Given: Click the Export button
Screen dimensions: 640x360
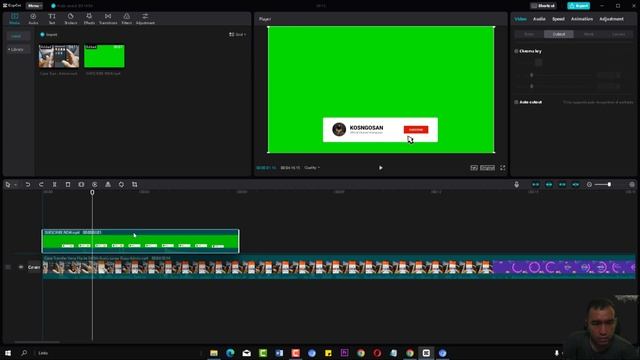Looking at the screenshot, I should 578,6.
